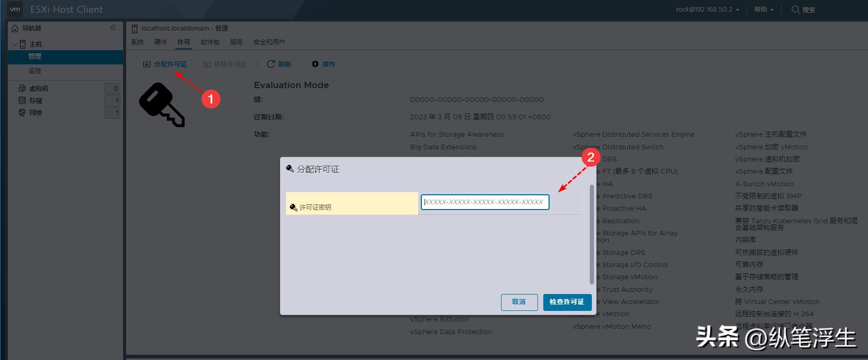Viewport: 868px width, 360px height.
Task: Click the search magnifier icon
Action: coord(796,10)
